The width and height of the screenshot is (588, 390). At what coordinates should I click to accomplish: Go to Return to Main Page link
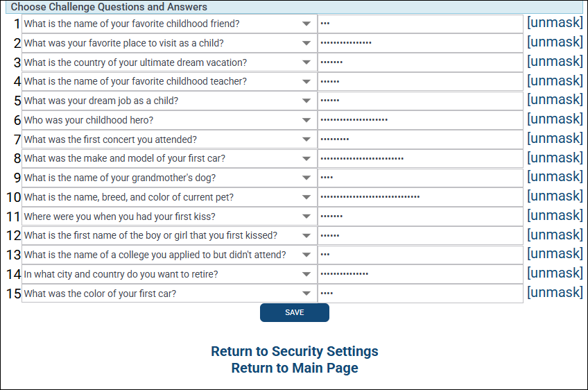[x=294, y=368]
